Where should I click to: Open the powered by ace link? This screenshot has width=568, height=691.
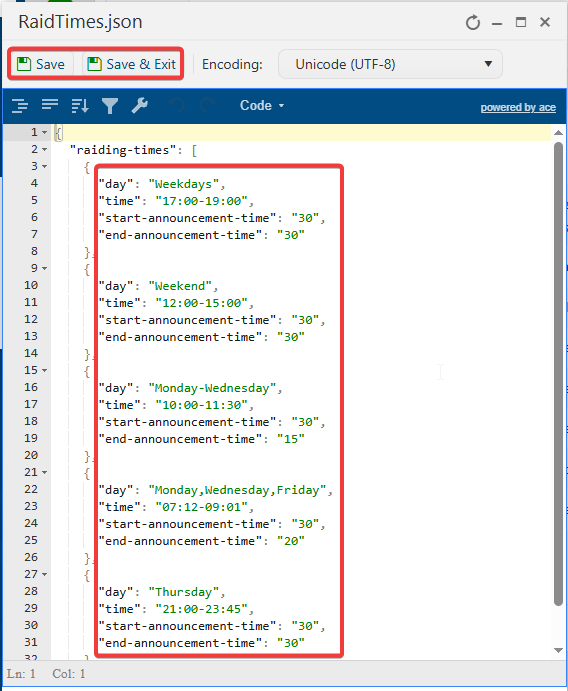[x=518, y=108]
